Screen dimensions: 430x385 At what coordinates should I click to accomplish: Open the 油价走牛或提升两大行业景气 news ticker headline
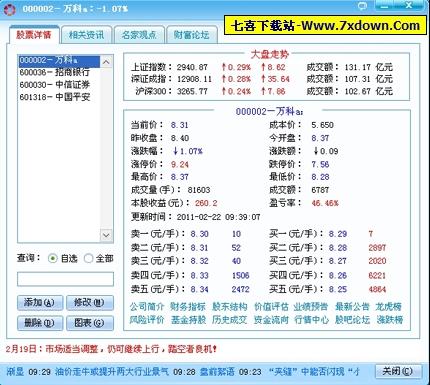point(112,371)
